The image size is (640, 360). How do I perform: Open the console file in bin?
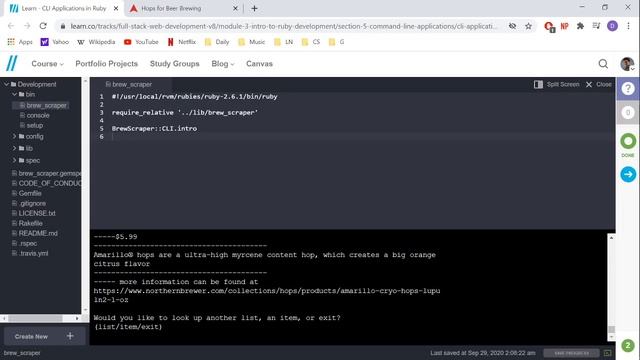click(35, 116)
